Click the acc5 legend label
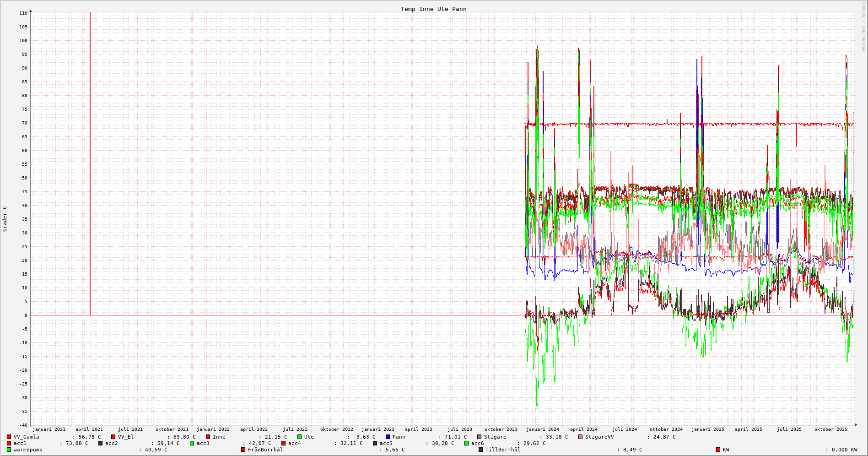The image size is (868, 456). tap(386, 443)
